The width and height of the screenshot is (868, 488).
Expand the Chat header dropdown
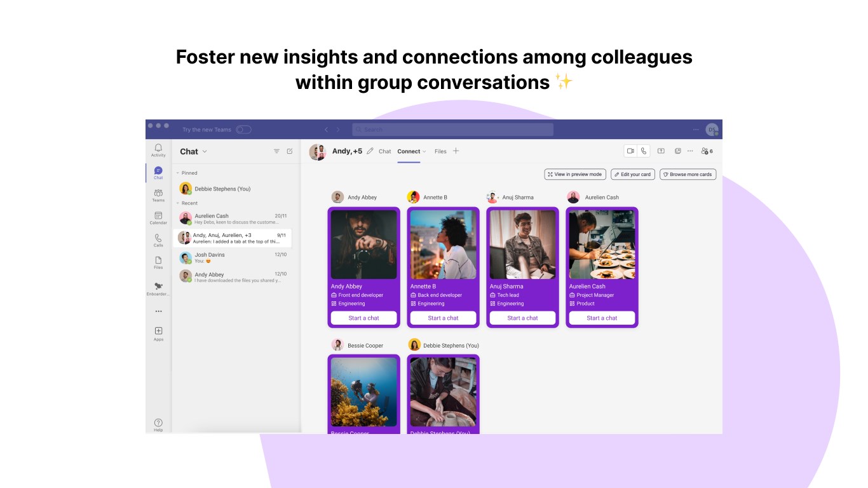pyautogui.click(x=205, y=151)
